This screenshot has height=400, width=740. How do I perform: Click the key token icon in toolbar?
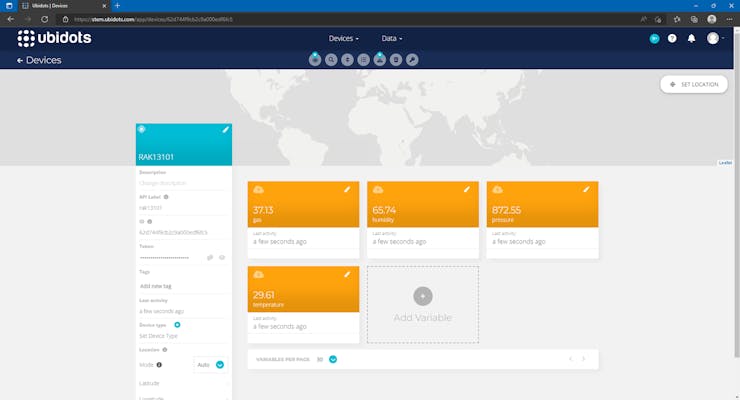click(x=412, y=60)
